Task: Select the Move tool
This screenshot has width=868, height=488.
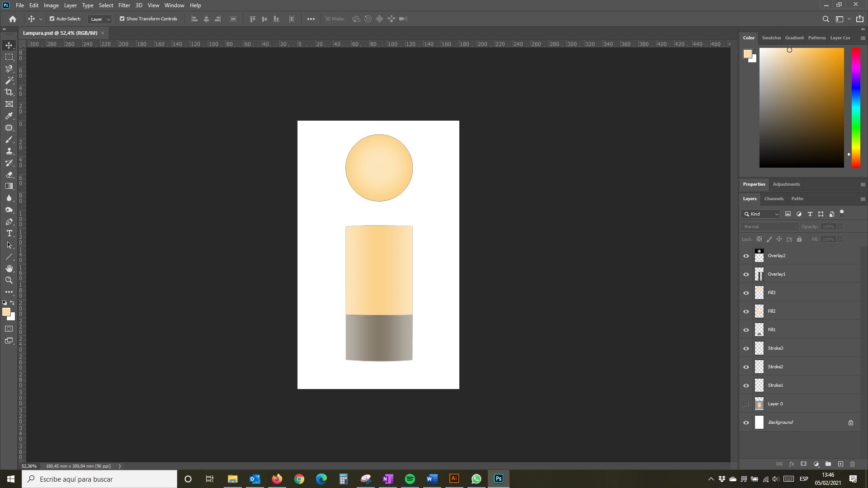Action: point(9,45)
